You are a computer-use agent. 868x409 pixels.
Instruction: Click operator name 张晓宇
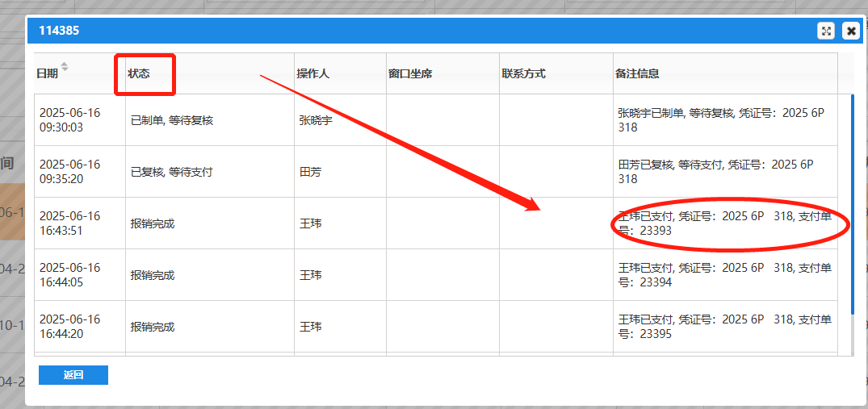(x=316, y=120)
